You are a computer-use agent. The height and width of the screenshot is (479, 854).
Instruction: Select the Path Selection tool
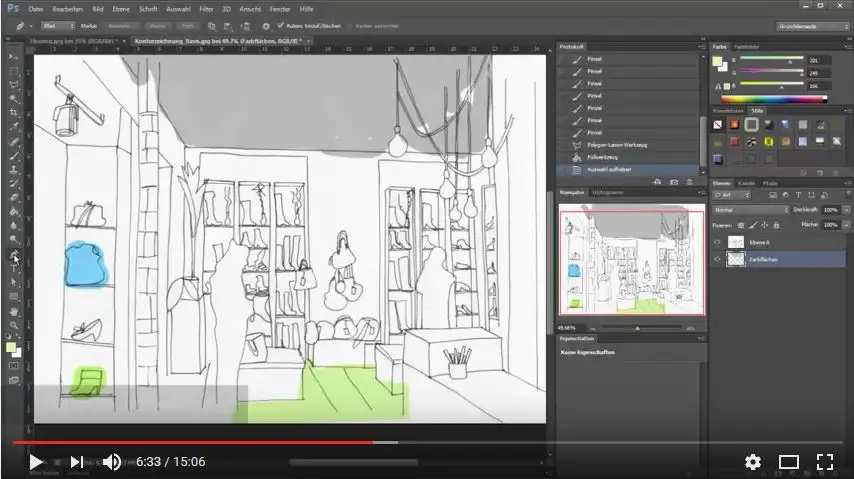(x=14, y=282)
